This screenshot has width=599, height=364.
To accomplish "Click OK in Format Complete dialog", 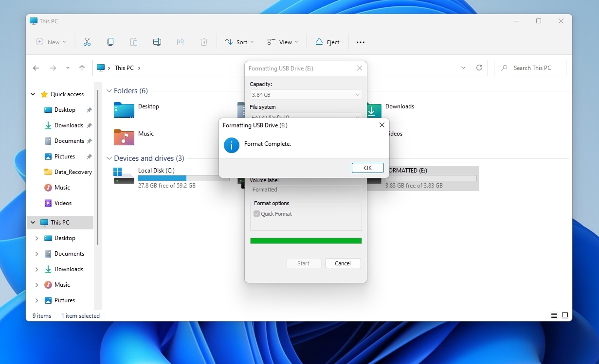I will tap(368, 168).
